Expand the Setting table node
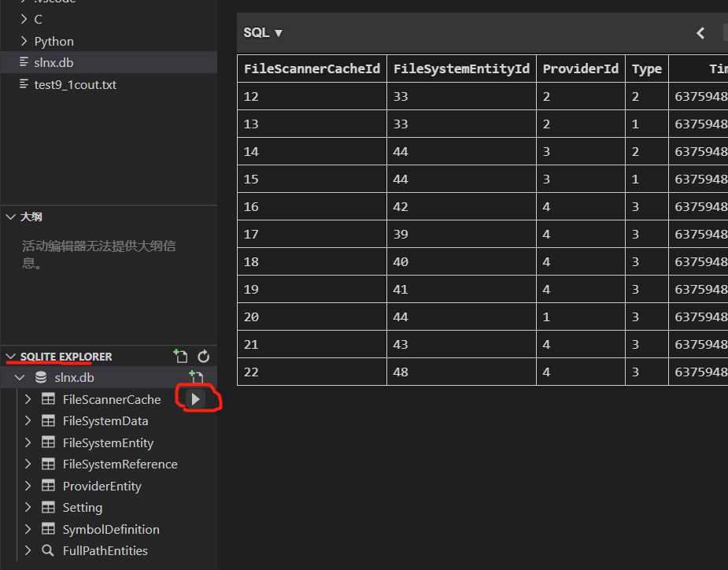This screenshot has width=728, height=570. point(28,507)
